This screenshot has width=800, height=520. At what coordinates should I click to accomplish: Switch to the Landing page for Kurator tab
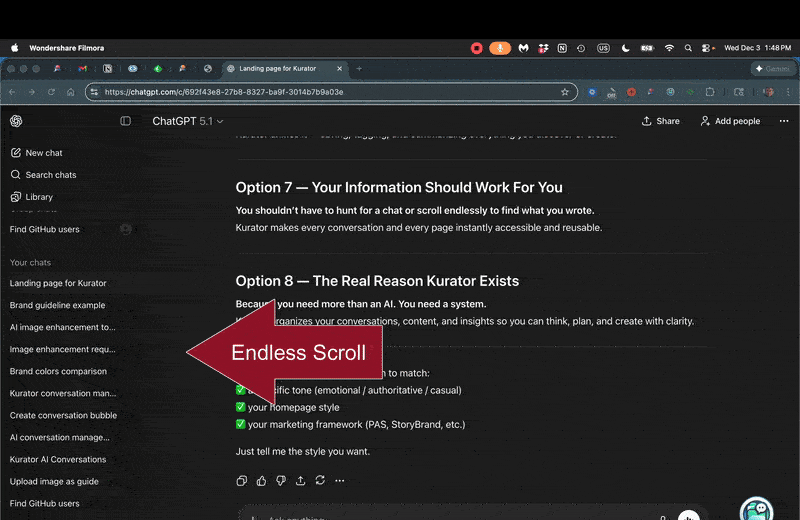[x=278, y=68]
